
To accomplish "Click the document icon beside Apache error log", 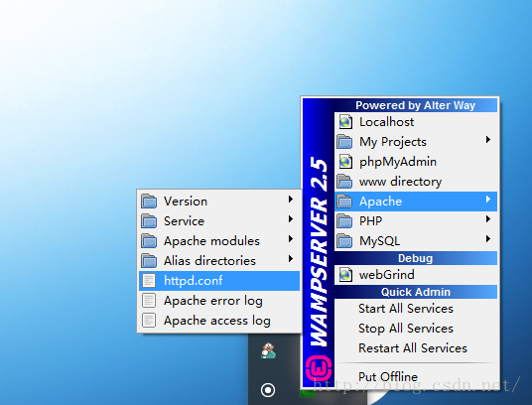I will [149, 301].
